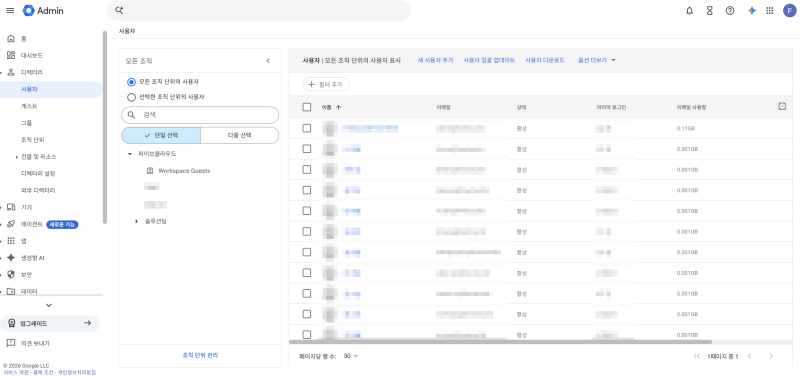Click the horizontal scrollbar under the table
This screenshot has height=376, width=800.
coord(500,341)
